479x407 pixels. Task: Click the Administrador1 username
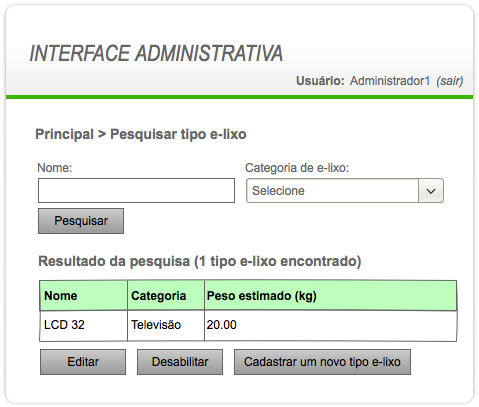coord(390,81)
